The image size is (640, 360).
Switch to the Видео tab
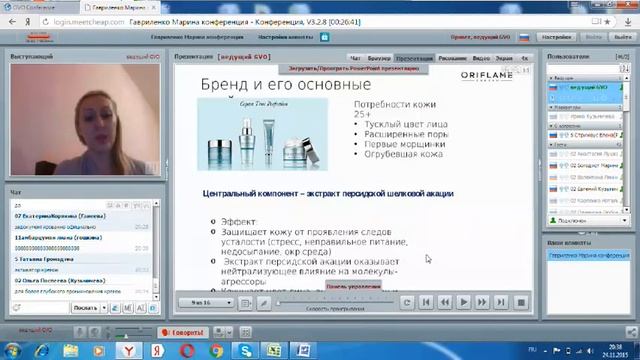tap(481, 58)
